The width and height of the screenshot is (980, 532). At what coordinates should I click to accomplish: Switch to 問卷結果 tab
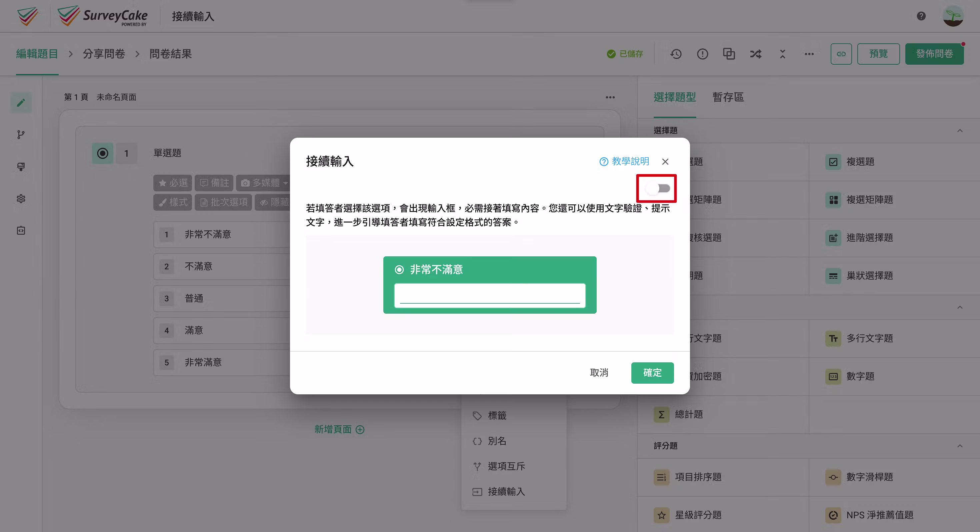pos(170,54)
